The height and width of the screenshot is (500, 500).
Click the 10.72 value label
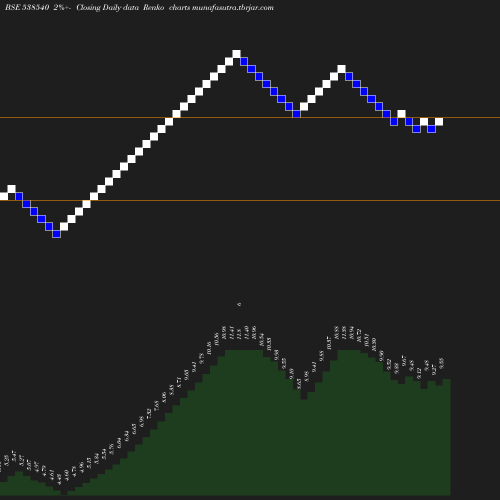coord(359,335)
